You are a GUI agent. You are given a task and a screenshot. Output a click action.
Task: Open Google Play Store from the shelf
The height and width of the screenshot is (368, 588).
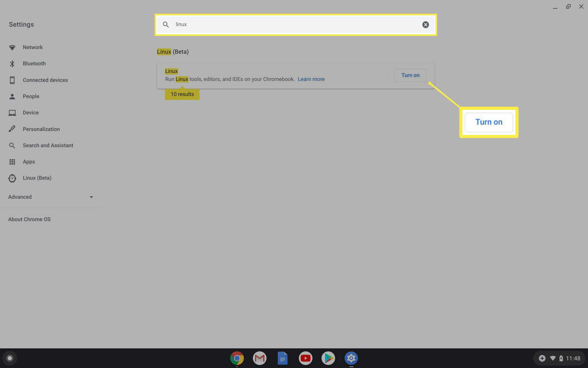328,358
